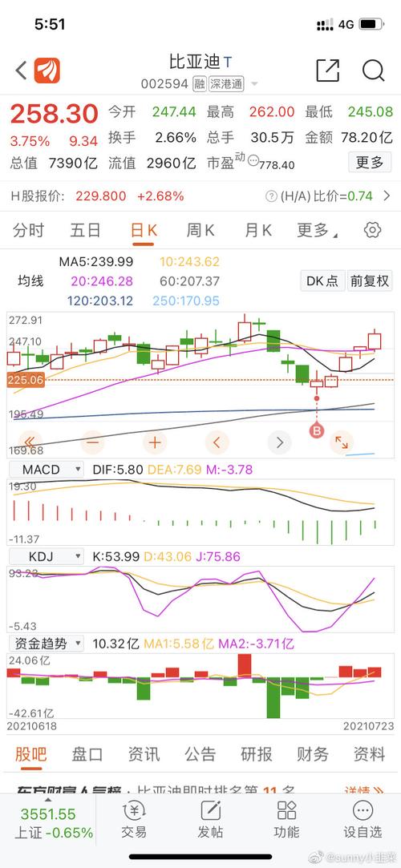This screenshot has height=868, width=401.
Task: Select the 日K chart tab
Action: pyautogui.click(x=144, y=230)
